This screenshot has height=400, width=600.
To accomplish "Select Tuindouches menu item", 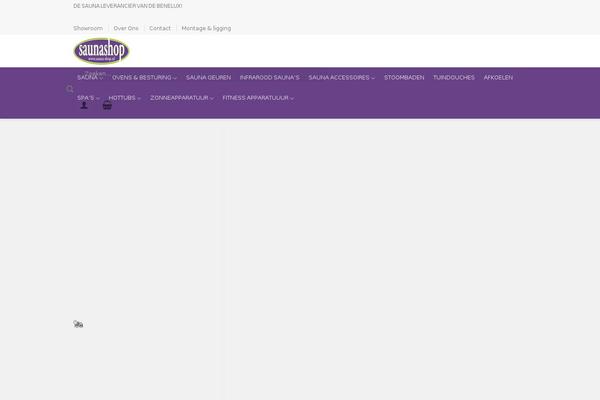I will 454,78.
